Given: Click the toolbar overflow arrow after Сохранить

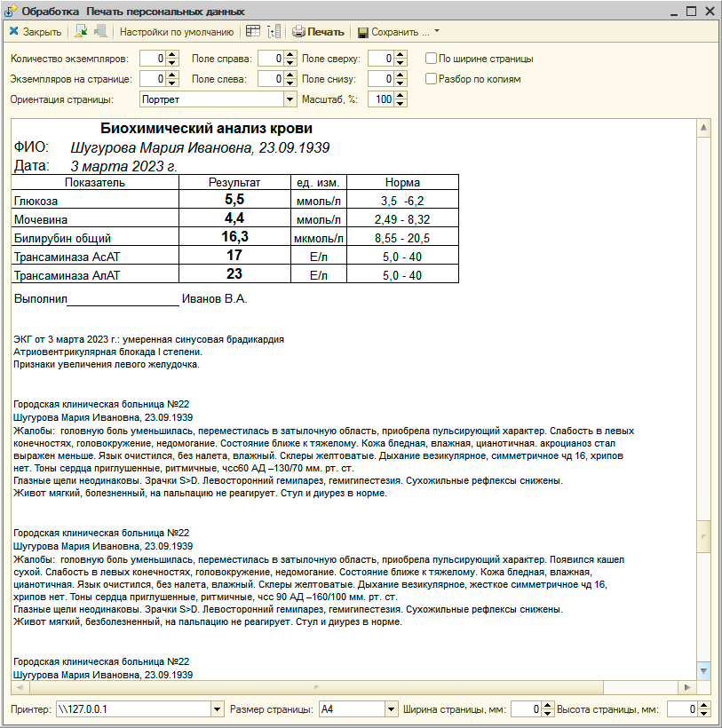Looking at the screenshot, I should 437,32.
